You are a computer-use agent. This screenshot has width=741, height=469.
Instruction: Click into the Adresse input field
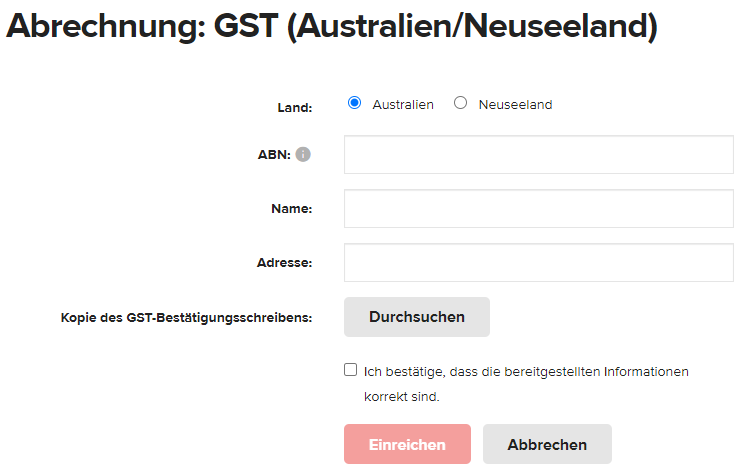click(x=539, y=262)
